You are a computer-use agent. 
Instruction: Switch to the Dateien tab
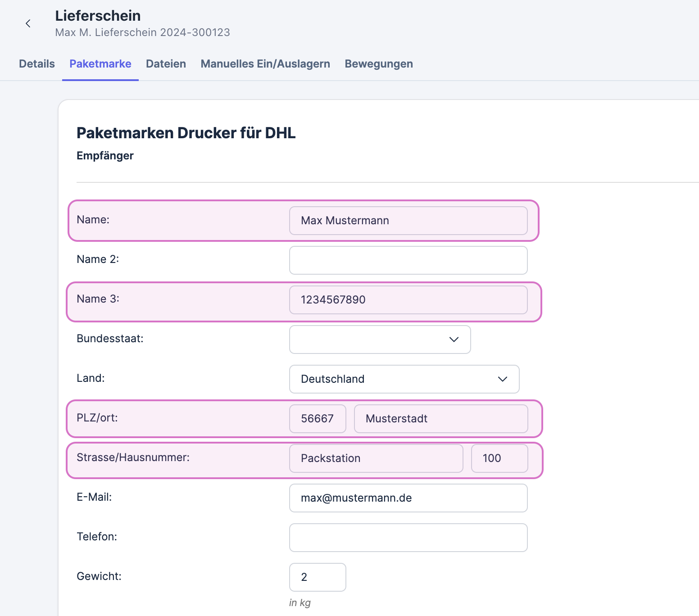click(x=166, y=64)
